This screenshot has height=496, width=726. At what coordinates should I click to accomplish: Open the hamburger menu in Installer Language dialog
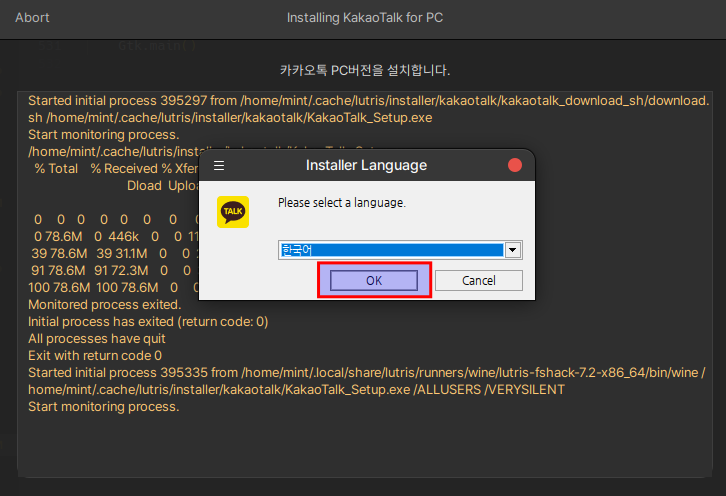pos(219,165)
